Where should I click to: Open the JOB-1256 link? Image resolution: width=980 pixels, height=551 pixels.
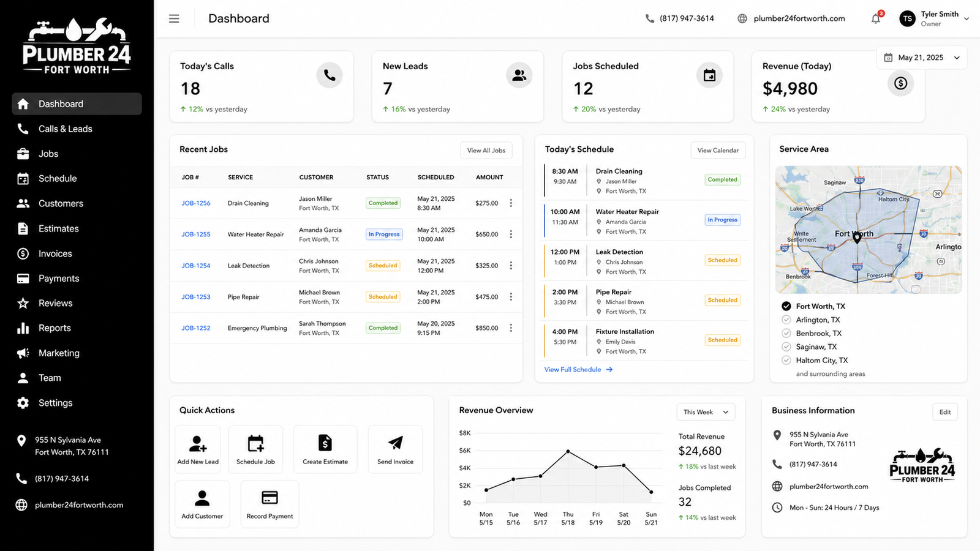click(196, 203)
